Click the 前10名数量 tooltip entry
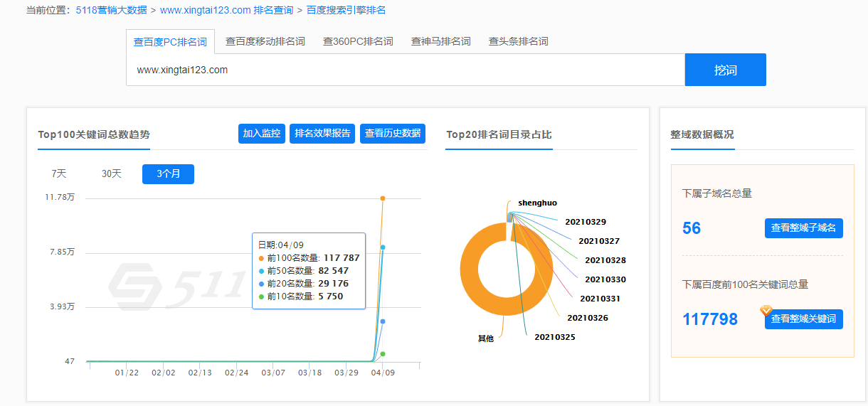The height and width of the screenshot is (406, 868). click(301, 297)
